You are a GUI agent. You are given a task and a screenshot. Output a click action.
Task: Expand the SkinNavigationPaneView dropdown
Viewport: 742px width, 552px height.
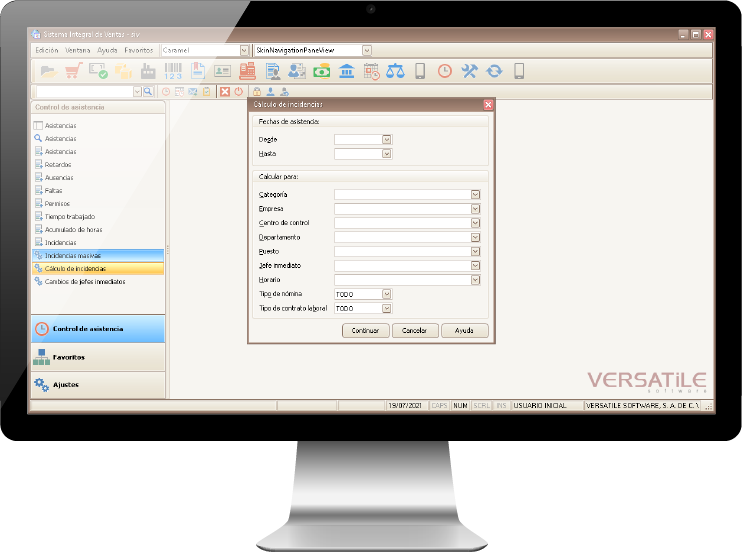point(367,50)
